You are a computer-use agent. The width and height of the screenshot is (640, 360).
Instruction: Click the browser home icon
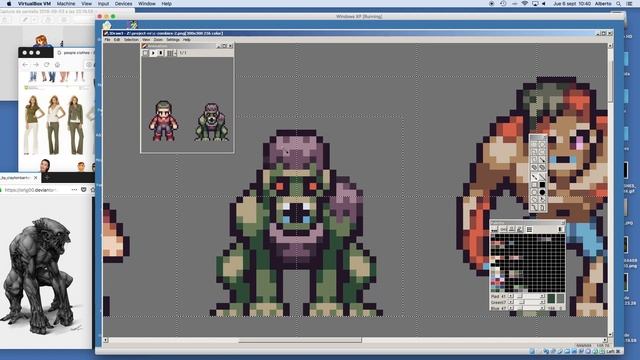pyautogui.click(x=57, y=64)
